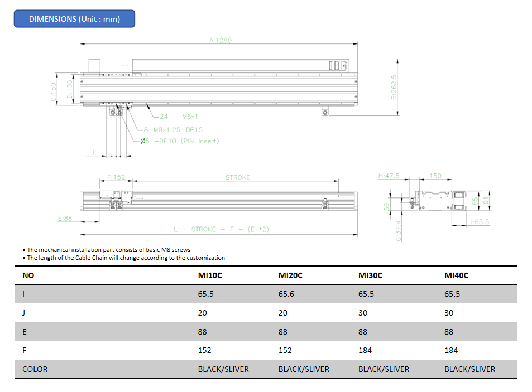
Task: Click J value 30 under MI30C
Action: pos(363,313)
